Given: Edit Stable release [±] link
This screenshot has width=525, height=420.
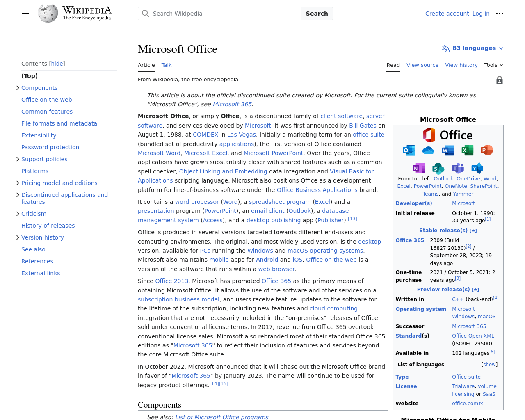Looking at the screenshot, I should pos(473,231).
